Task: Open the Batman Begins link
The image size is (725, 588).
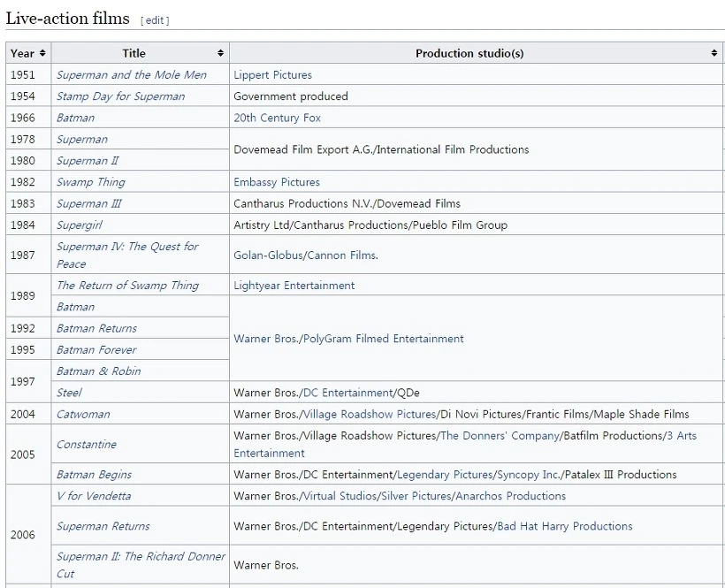Action: point(94,475)
